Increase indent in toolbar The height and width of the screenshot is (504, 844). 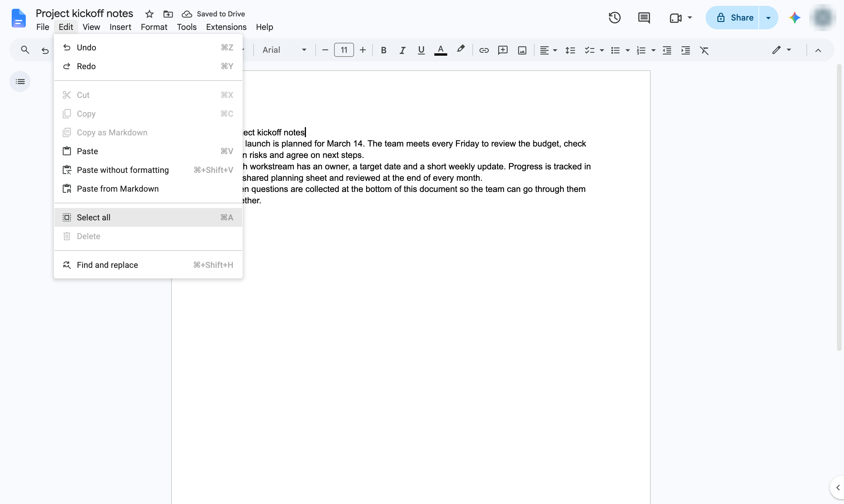(x=686, y=50)
